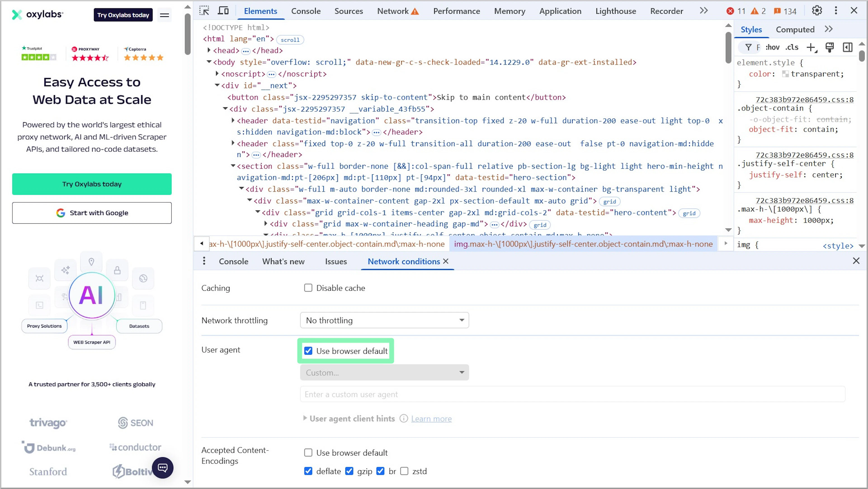Click the Start with Google button
This screenshot has height=489, width=868.
(x=92, y=213)
